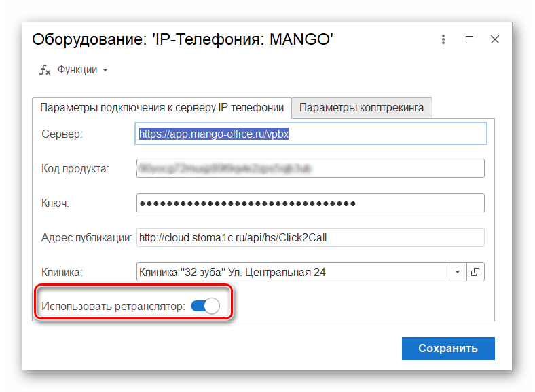The height and width of the screenshot is (392, 535).
Task: Click the Адрес публикации: label
Action: tap(87, 237)
